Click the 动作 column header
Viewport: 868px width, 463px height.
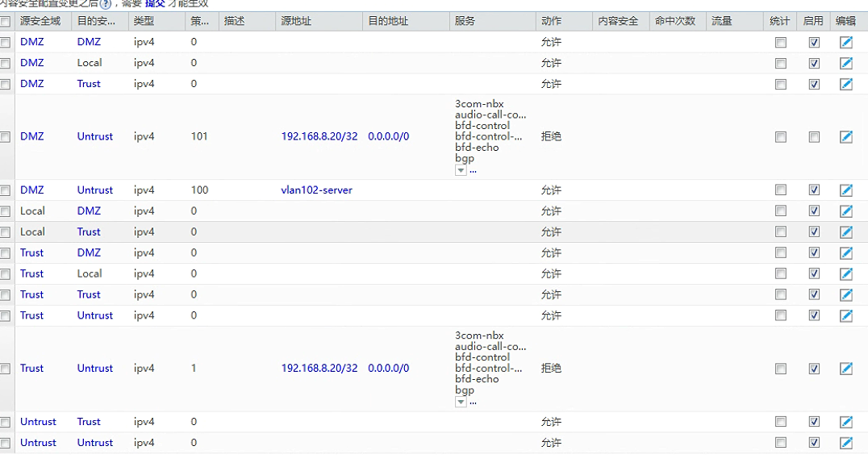552,21
